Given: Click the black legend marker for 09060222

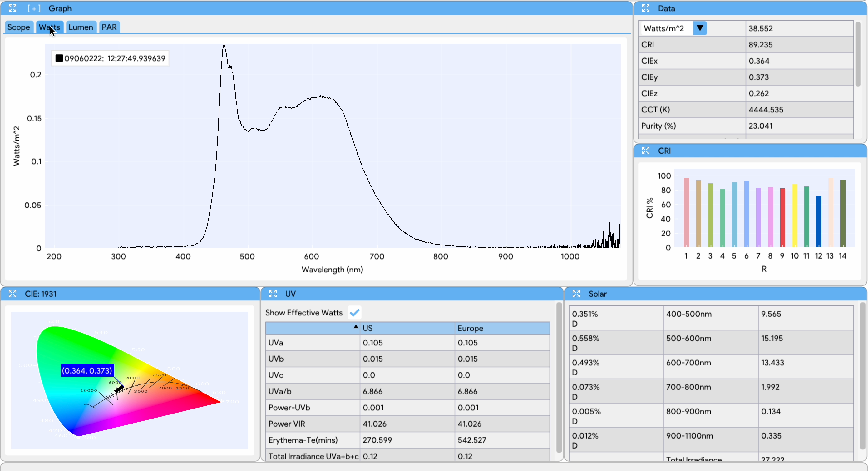Looking at the screenshot, I should tap(59, 58).
